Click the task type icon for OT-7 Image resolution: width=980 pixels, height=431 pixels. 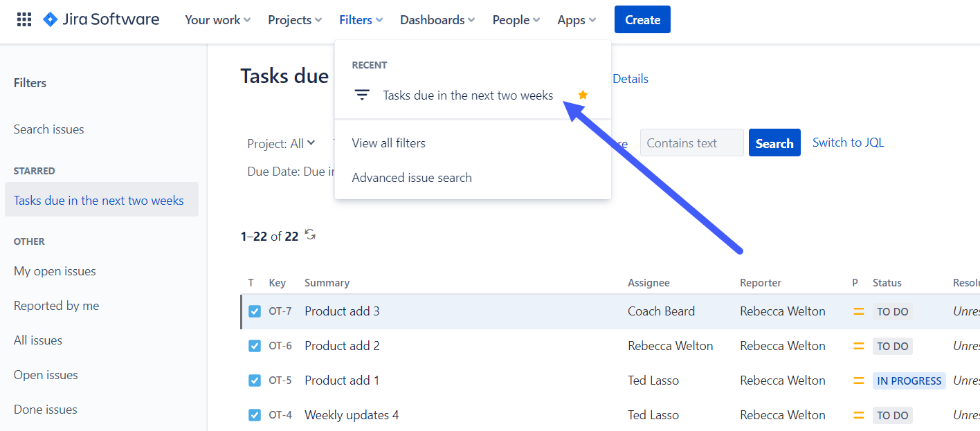tap(255, 311)
